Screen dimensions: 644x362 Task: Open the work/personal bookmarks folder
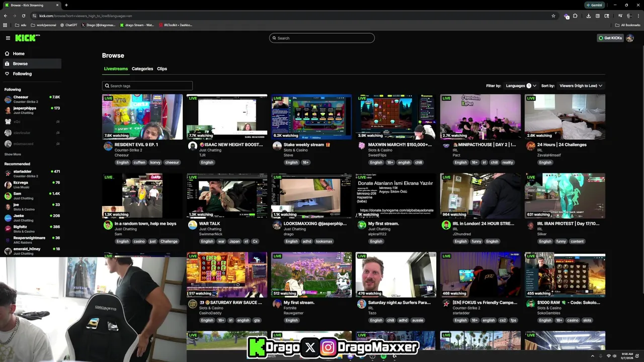(x=43, y=25)
